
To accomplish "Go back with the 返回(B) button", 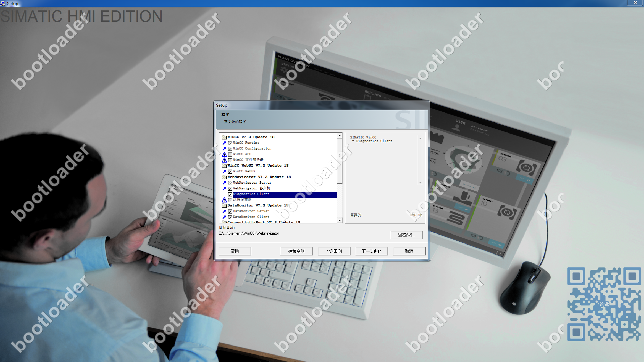I will 334,251.
